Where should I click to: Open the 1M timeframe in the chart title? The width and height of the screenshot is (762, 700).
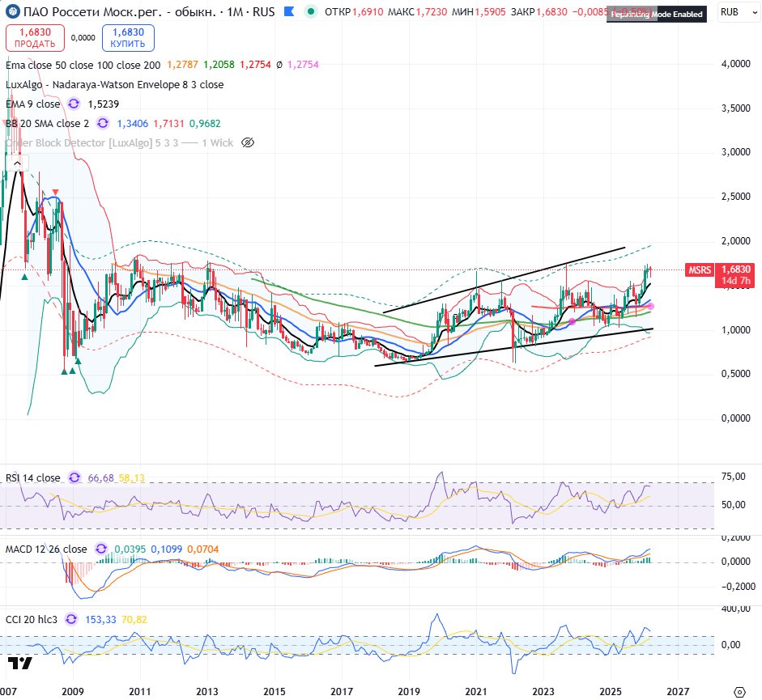[x=236, y=12]
